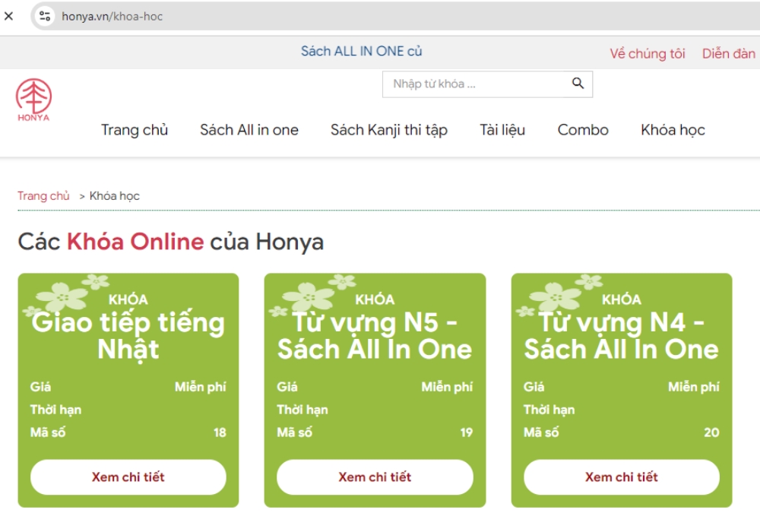
Task: Click Xem chi tiết for course 20
Action: tap(622, 477)
